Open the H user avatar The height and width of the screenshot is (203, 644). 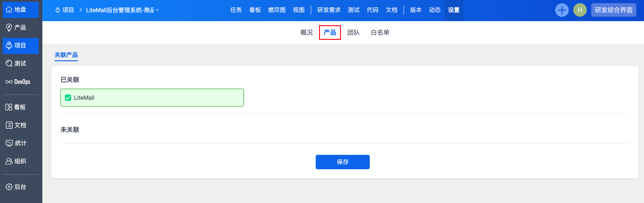tap(580, 10)
